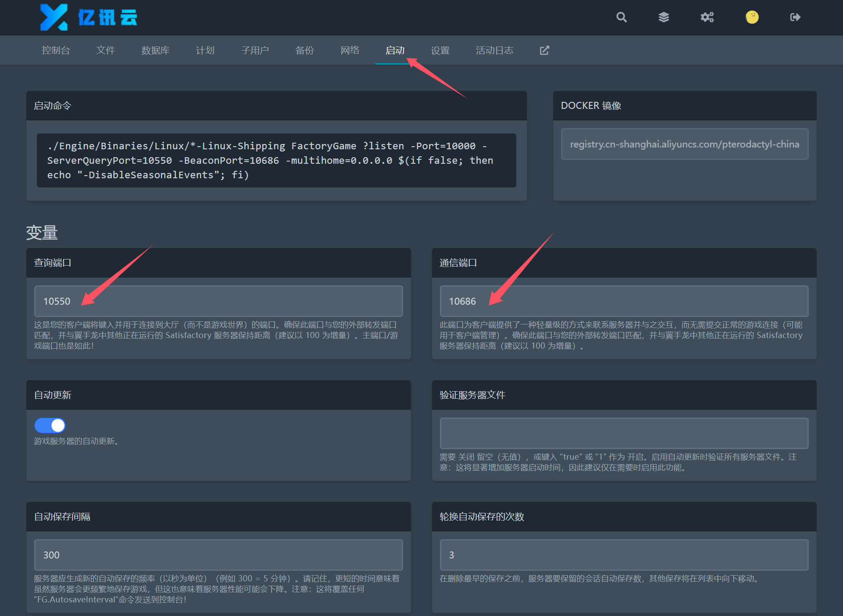Go to the 设置 tab
This screenshot has width=843, height=616.
(x=440, y=50)
